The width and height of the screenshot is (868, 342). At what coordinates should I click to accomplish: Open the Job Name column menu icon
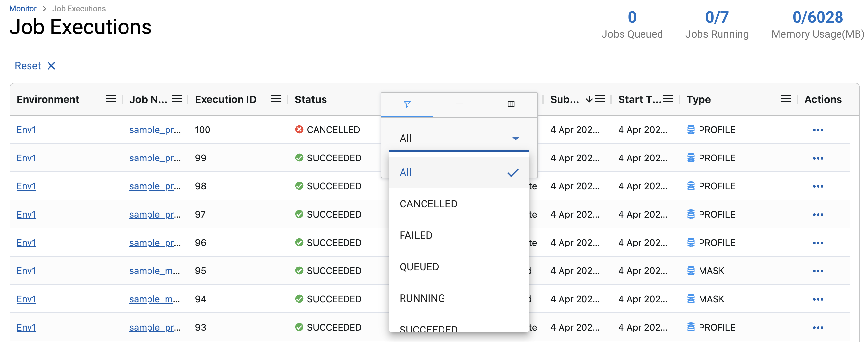(177, 99)
